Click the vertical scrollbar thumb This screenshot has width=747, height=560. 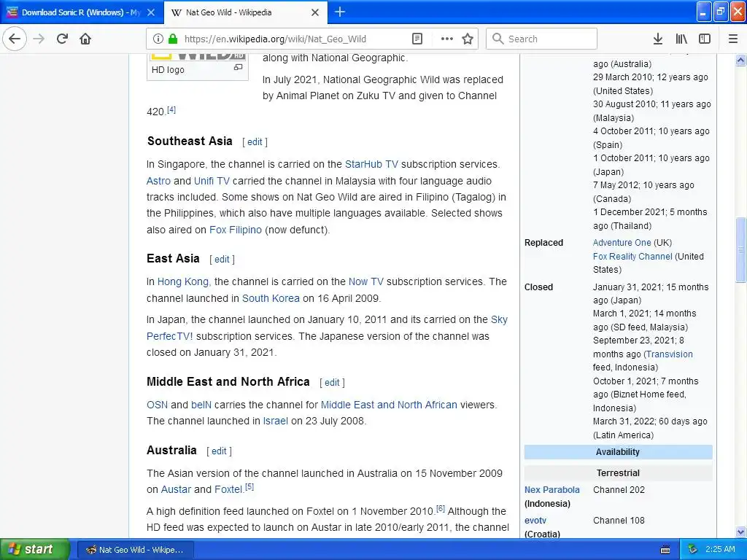tap(741, 249)
